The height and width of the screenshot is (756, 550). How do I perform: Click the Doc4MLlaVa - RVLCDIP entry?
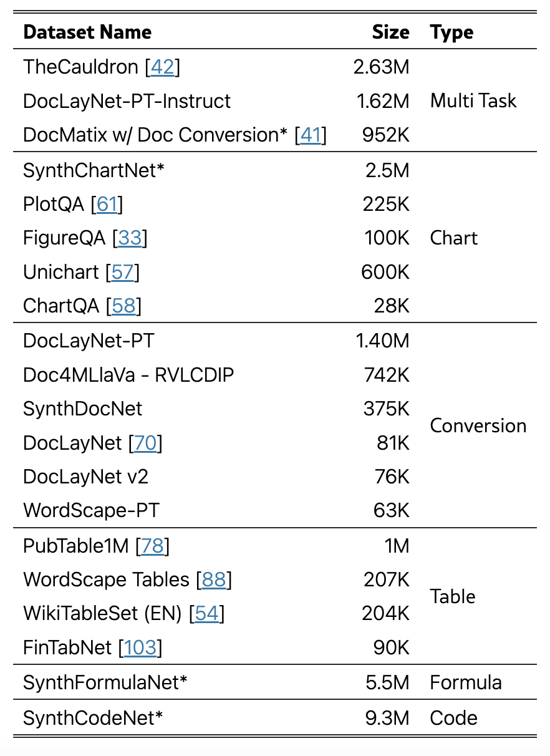click(128, 375)
